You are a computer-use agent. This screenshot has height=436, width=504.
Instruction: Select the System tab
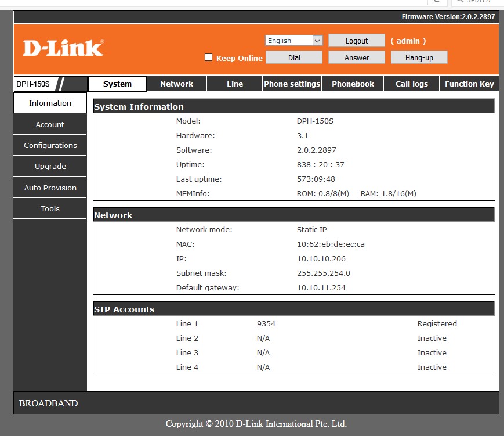click(117, 84)
